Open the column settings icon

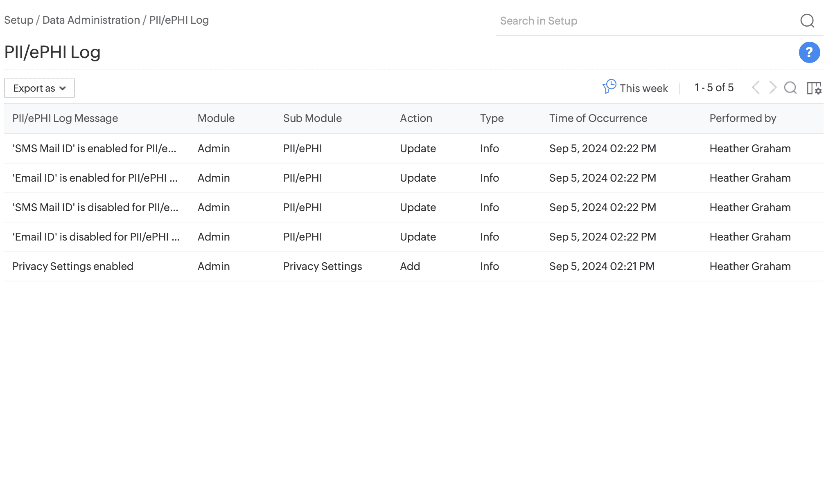pyautogui.click(x=814, y=88)
